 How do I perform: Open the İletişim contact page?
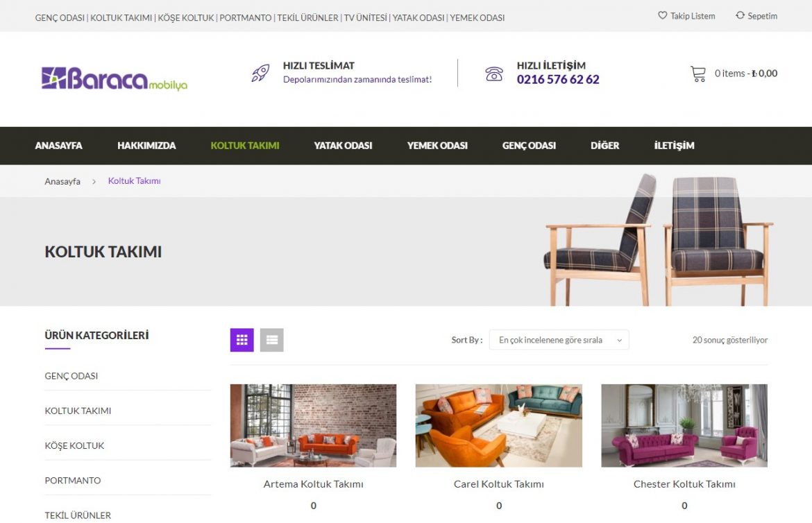[675, 146]
